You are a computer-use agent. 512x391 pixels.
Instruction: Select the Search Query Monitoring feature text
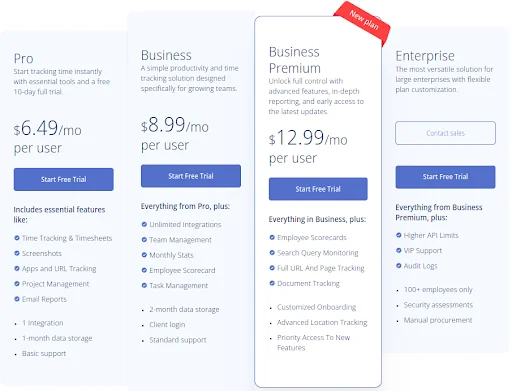(x=318, y=253)
